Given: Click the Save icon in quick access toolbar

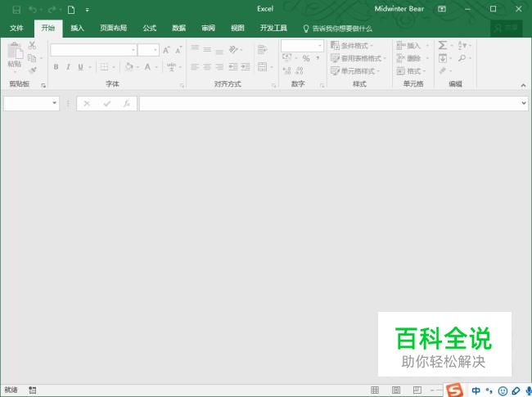Looking at the screenshot, I should coord(16,10).
